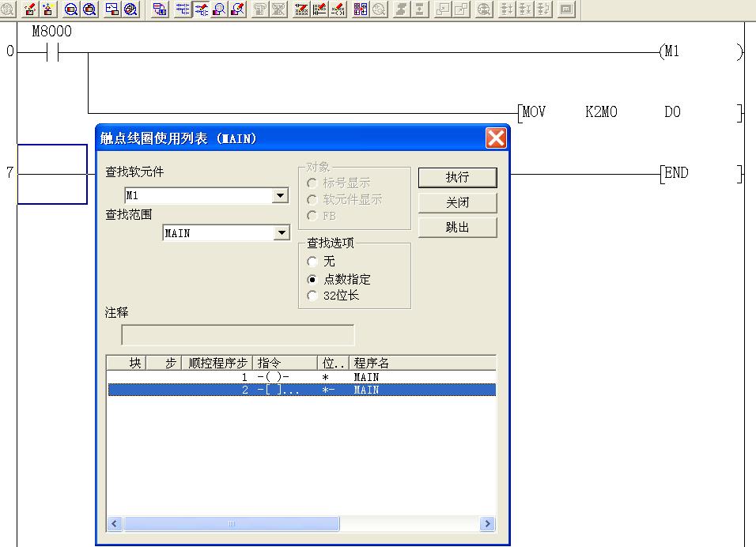Click the 跳出 button
This screenshot has height=547, width=756.
(457, 228)
